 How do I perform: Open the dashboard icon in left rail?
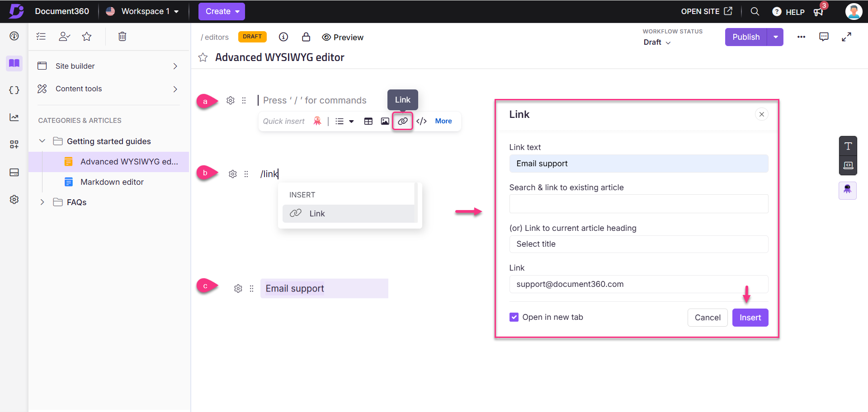point(14,36)
